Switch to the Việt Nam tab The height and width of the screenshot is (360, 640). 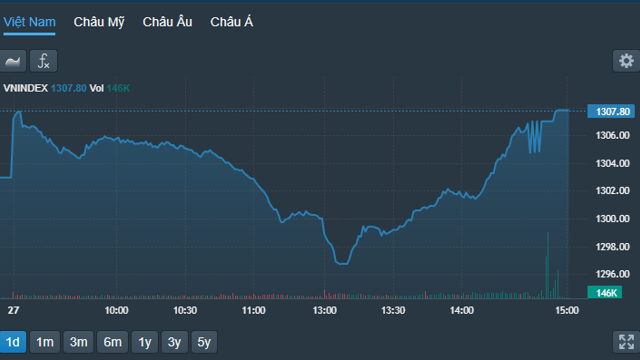point(29,22)
